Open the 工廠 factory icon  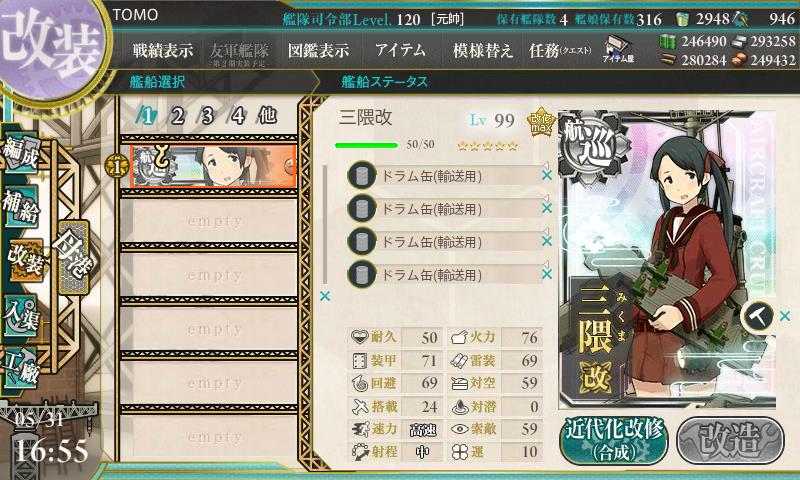click(21, 367)
